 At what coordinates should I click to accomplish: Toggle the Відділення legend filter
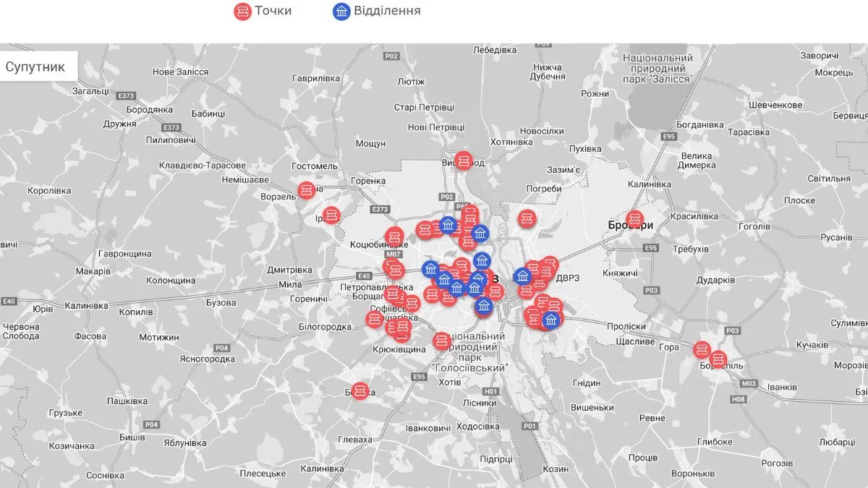coord(376,11)
